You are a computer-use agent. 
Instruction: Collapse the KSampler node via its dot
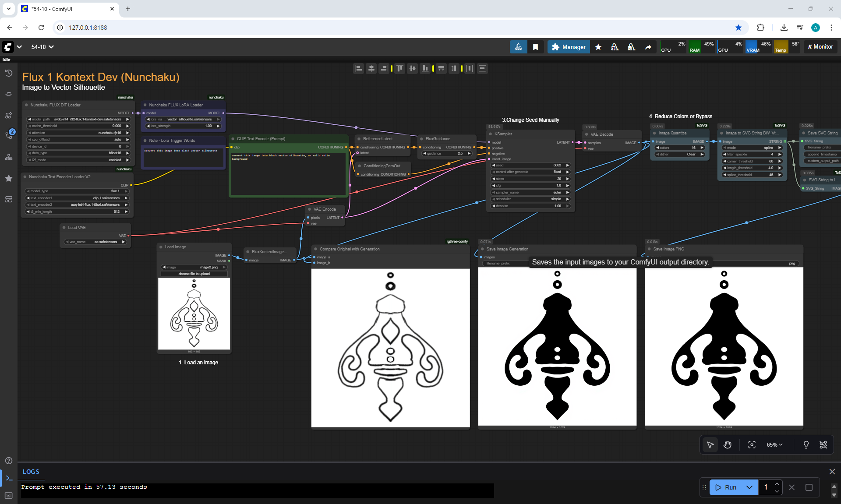coord(490,134)
